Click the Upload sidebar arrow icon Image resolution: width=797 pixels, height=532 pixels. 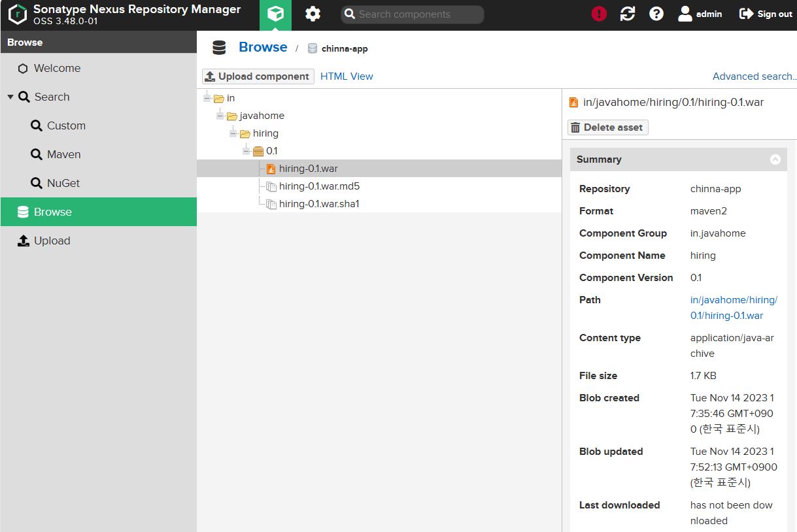click(x=24, y=241)
